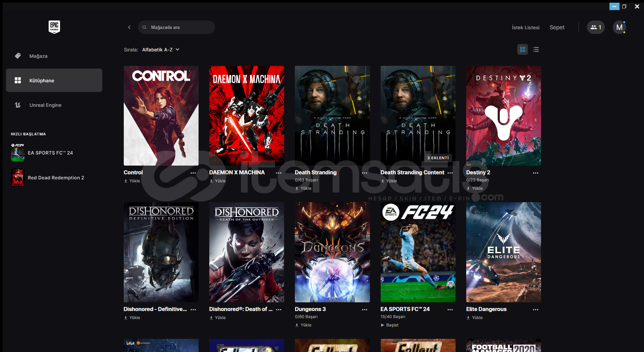Open the options menu for Death Stranding
Viewport: 644px width, 352px height.
[x=365, y=173]
